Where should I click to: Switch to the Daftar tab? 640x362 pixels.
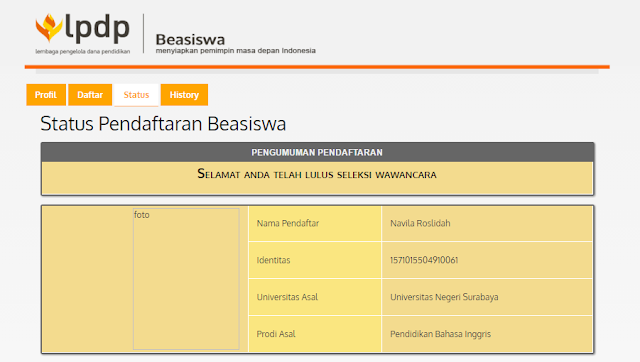pyautogui.click(x=90, y=95)
